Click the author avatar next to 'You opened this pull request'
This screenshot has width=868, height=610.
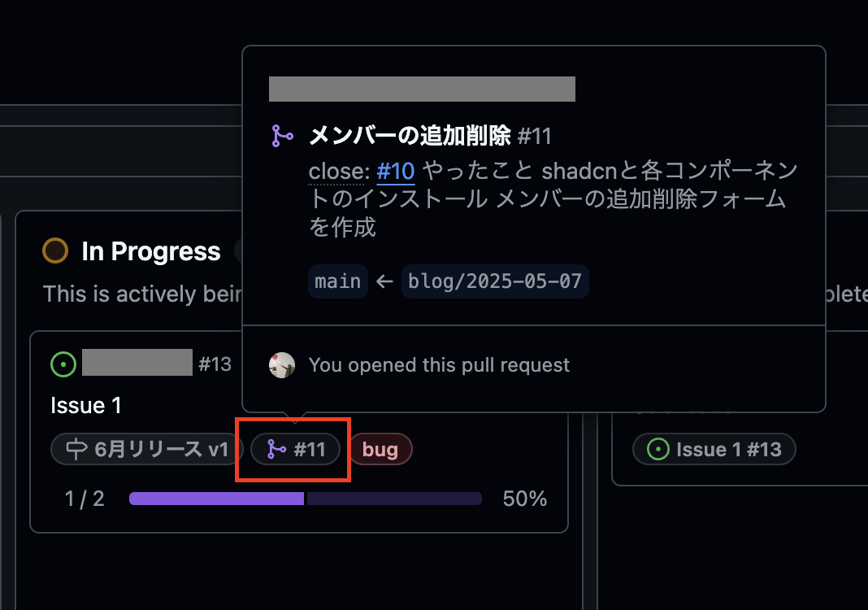pyautogui.click(x=282, y=364)
